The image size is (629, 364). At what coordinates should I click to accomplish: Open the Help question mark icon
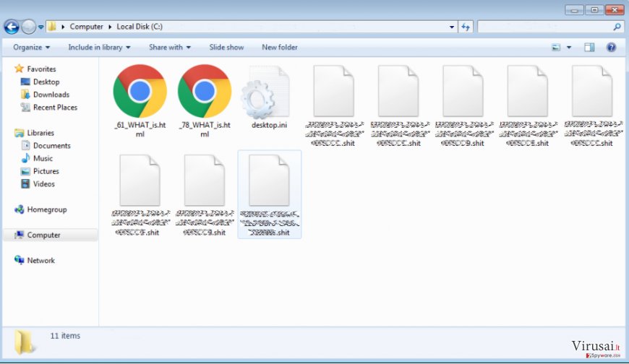pyautogui.click(x=611, y=47)
